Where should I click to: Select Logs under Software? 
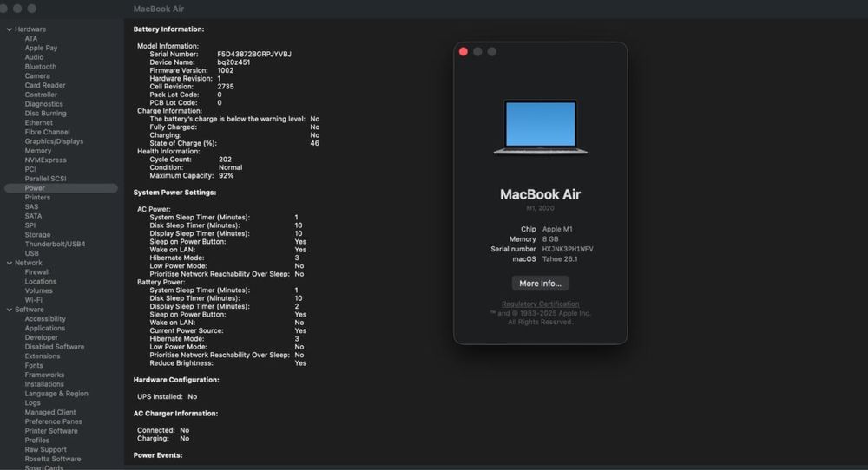pos(32,403)
